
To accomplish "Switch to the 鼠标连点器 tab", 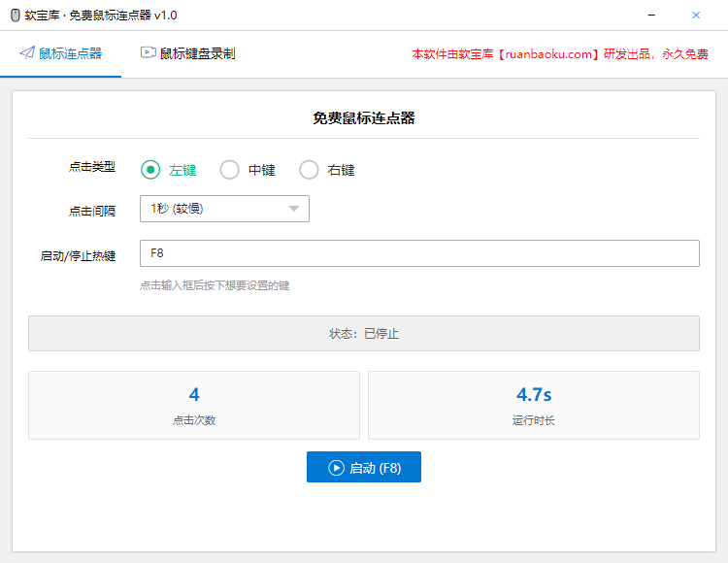I will point(61,53).
